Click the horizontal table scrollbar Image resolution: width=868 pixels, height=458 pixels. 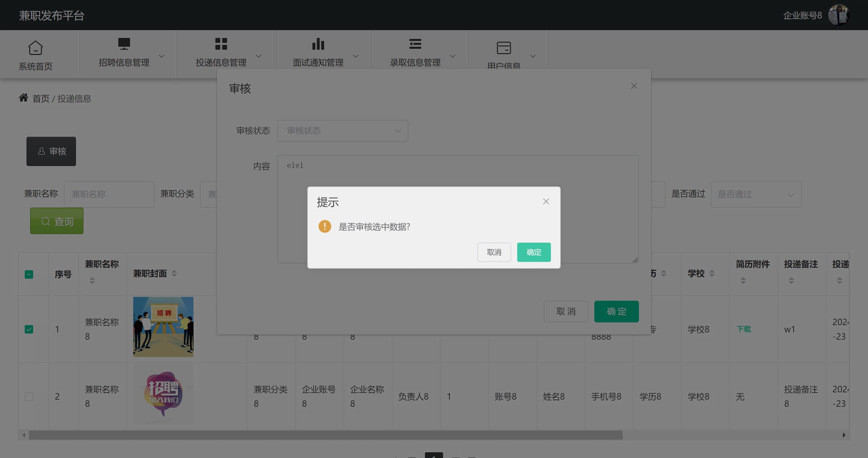[x=325, y=435]
